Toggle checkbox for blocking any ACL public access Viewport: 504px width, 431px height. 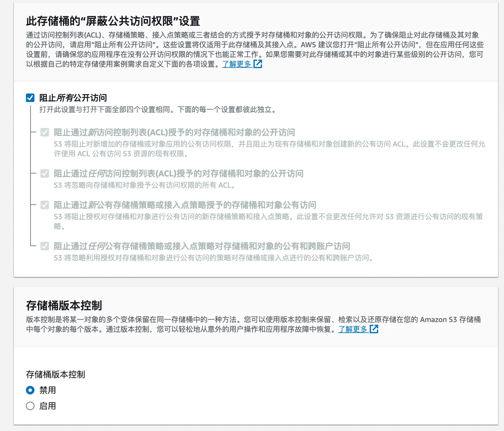tap(45, 174)
